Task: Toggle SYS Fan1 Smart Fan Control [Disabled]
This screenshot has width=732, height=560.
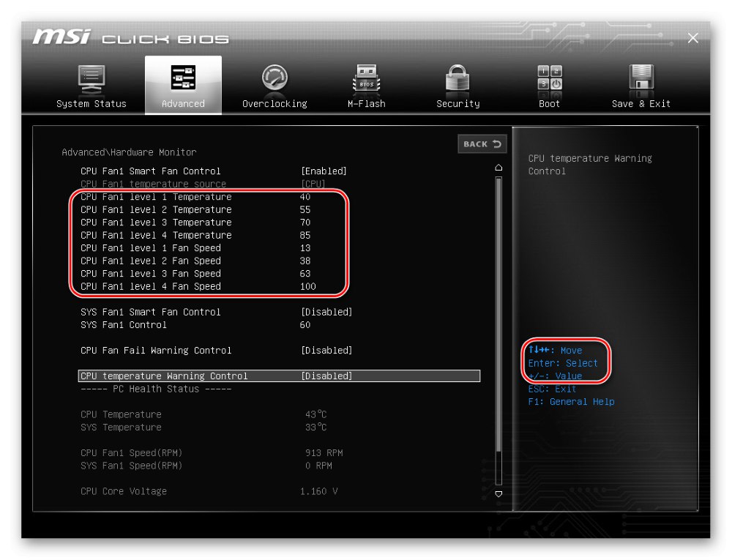Action: [x=326, y=312]
